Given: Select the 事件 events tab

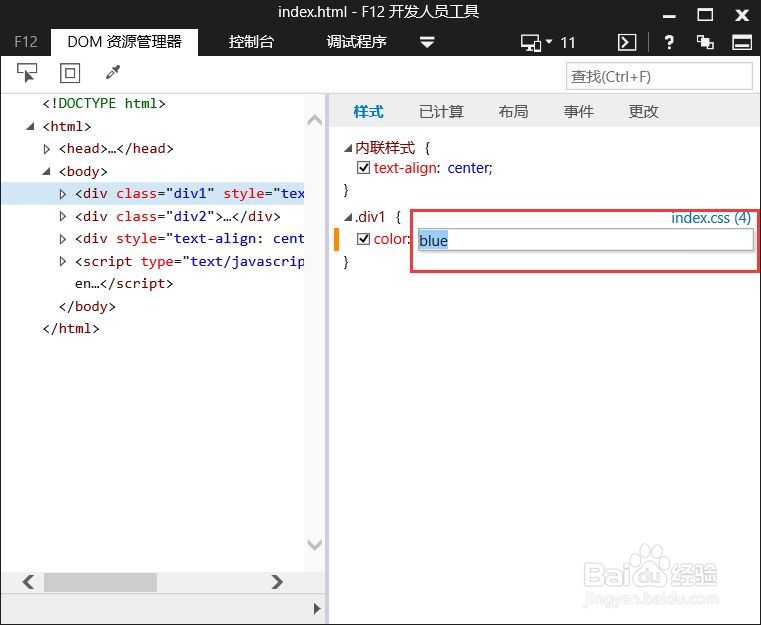Looking at the screenshot, I should pyautogui.click(x=579, y=112).
